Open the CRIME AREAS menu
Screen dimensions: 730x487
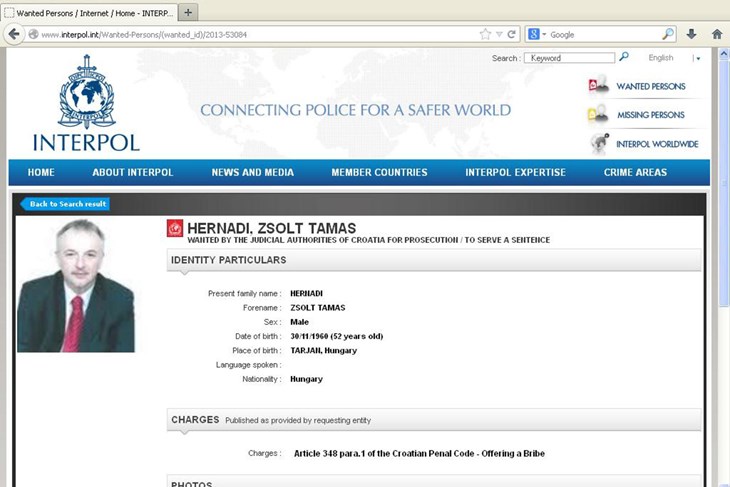click(635, 172)
